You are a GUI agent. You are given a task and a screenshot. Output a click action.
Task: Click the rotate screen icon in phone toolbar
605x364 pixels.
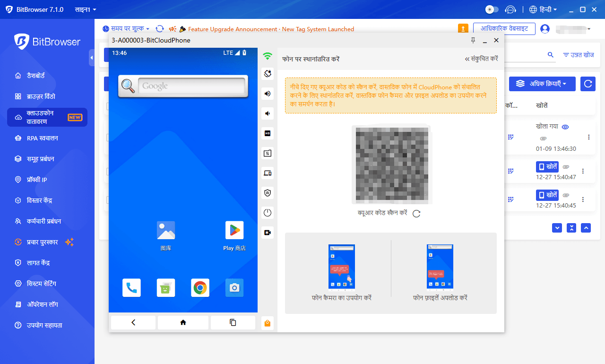268,73
